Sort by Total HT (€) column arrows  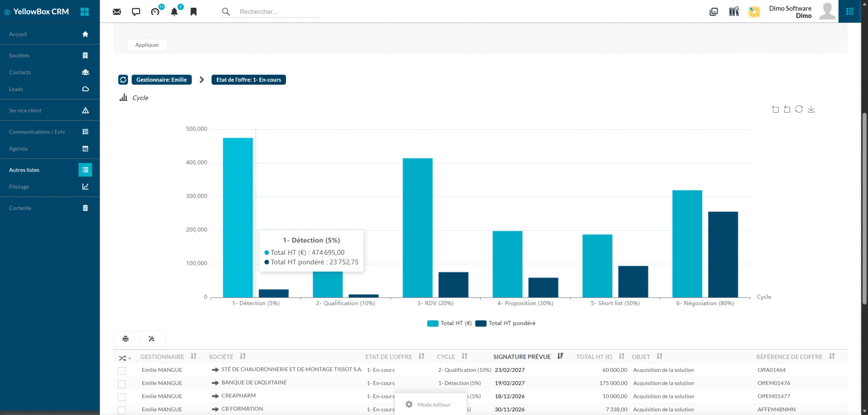click(x=622, y=356)
